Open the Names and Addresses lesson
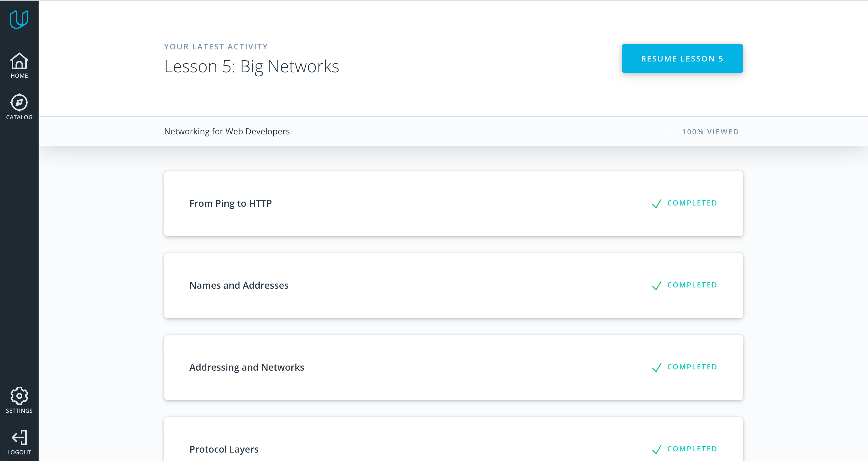 pyautogui.click(x=239, y=285)
